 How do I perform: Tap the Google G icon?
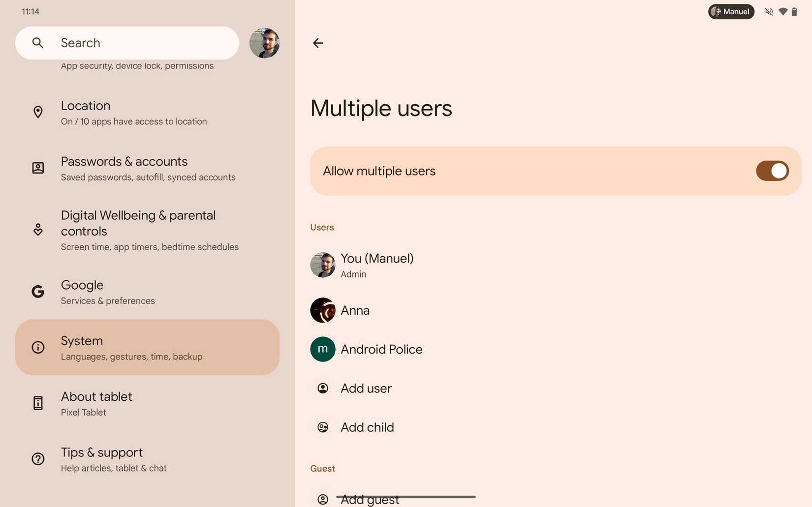38,292
